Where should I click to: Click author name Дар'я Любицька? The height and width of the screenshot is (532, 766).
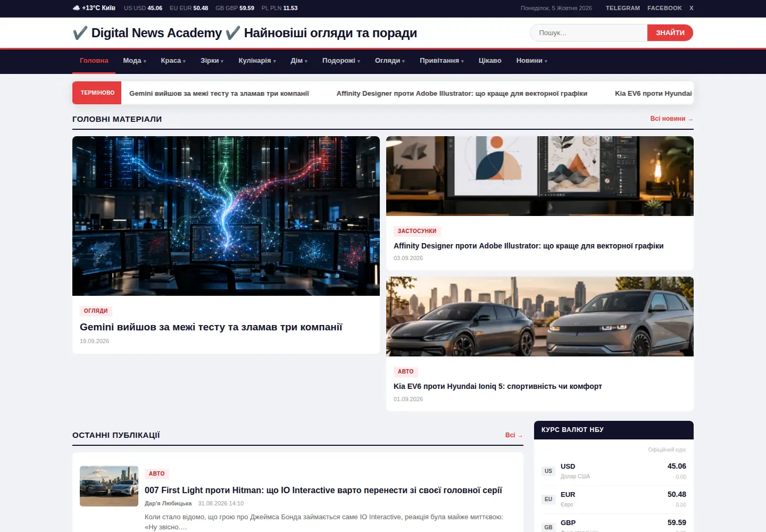click(x=168, y=503)
